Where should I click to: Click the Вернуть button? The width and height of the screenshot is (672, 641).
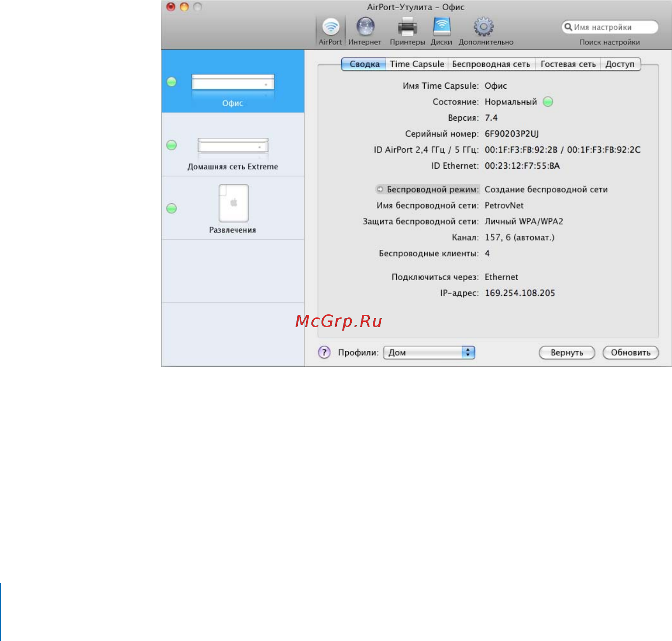click(567, 353)
